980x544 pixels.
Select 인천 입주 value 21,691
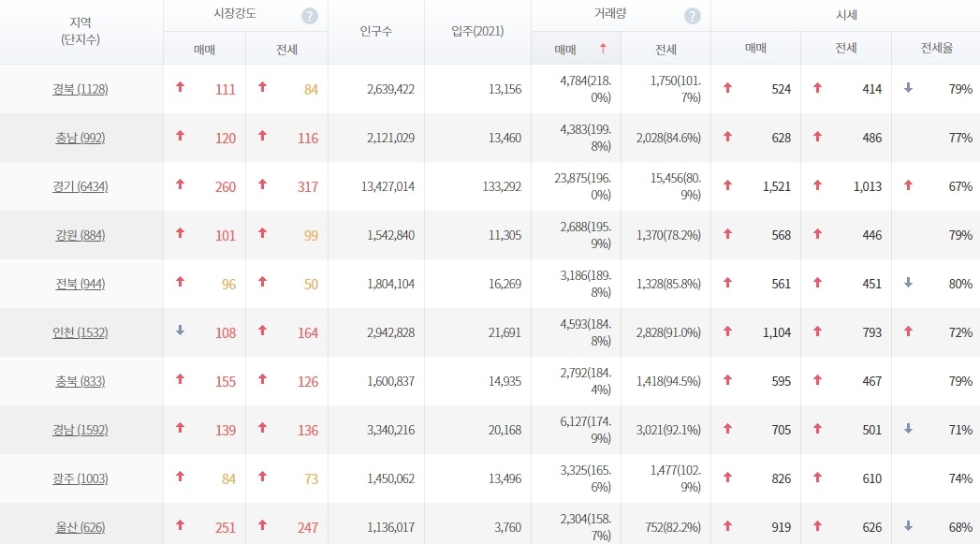pyautogui.click(x=505, y=333)
